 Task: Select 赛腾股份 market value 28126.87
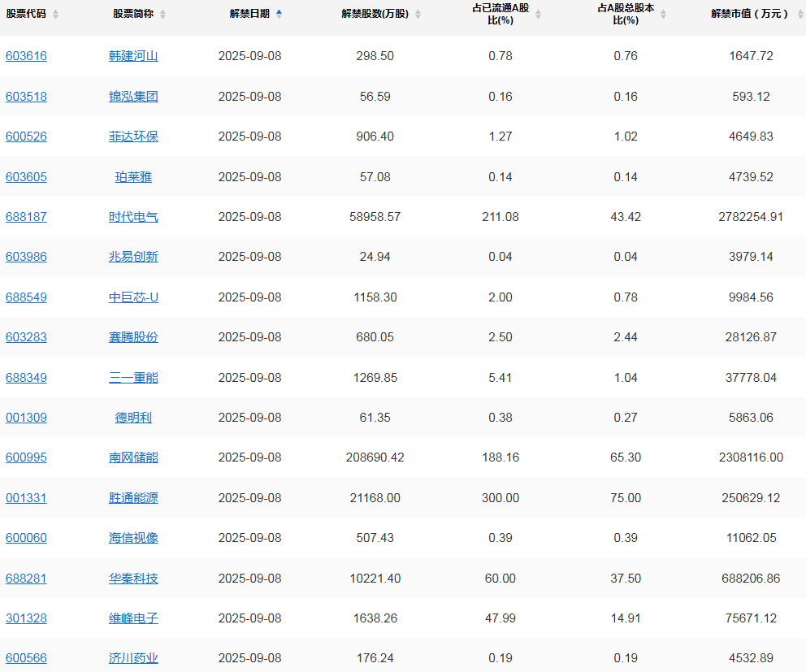pyautogui.click(x=751, y=337)
